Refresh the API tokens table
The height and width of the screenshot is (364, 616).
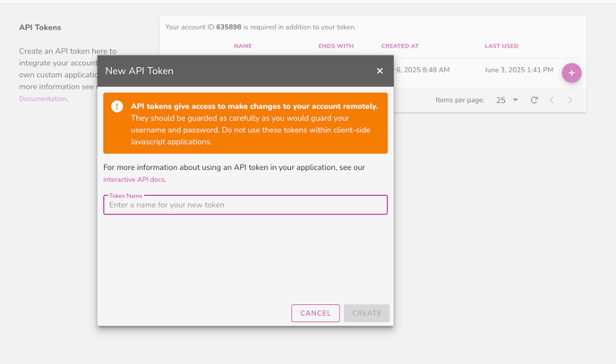tap(534, 100)
